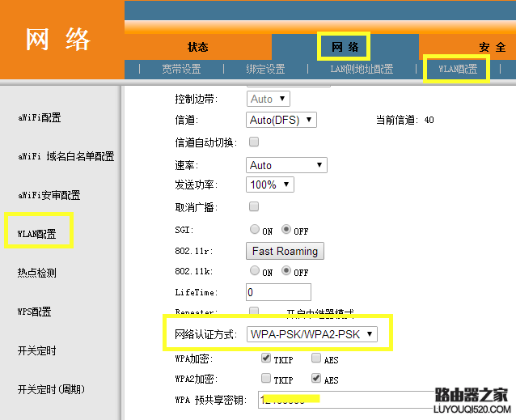Open aWiFi配置 in the sidebar
516x420 pixels.
coord(40,117)
